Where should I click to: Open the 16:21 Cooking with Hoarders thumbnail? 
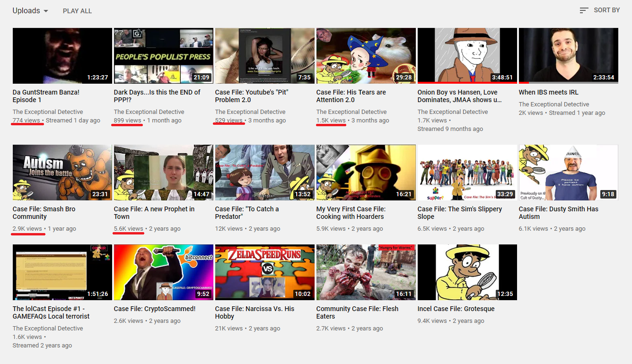pos(366,173)
